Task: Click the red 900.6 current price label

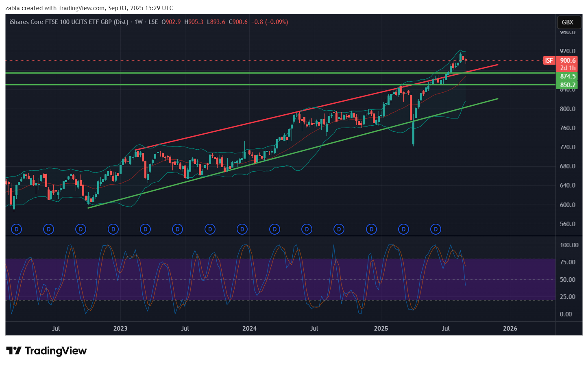Action: click(568, 61)
